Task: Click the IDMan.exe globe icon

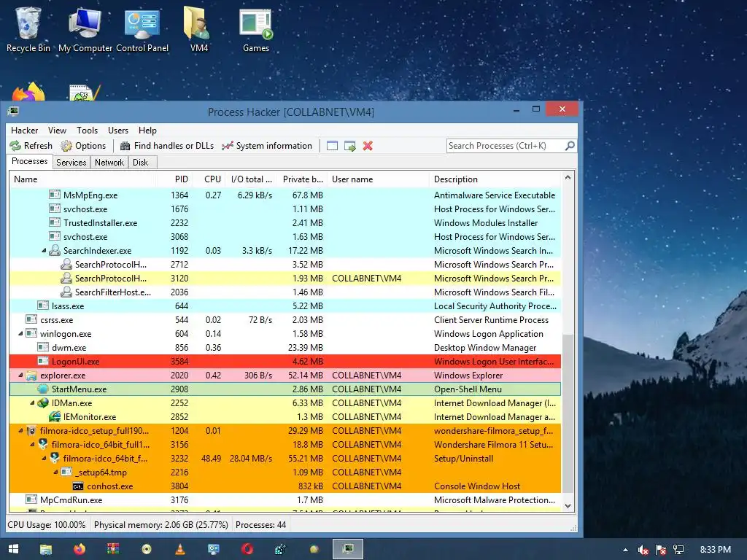Action: tap(43, 402)
